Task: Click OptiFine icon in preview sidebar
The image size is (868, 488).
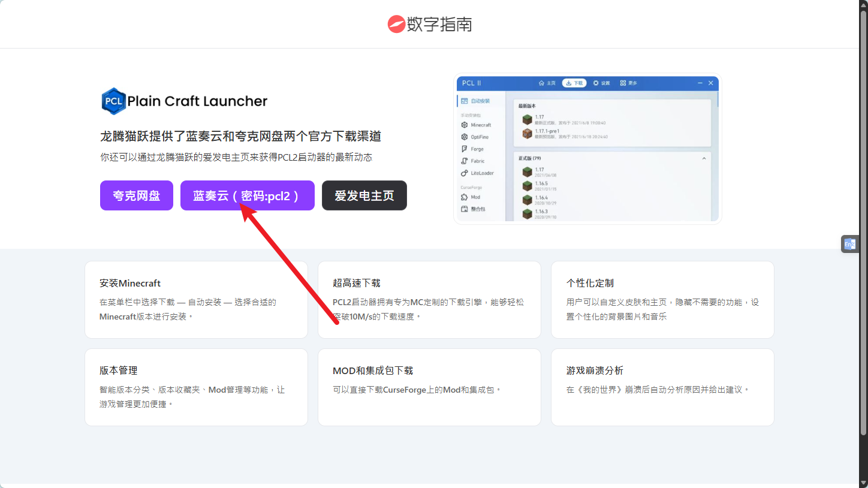Action: tap(465, 137)
